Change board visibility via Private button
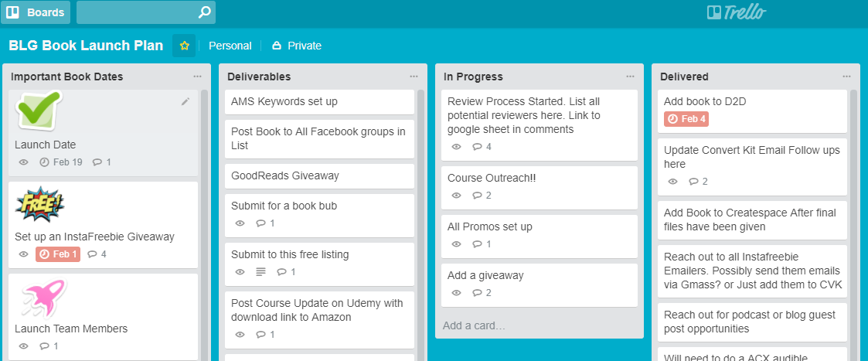This screenshot has height=361, width=868. click(297, 46)
